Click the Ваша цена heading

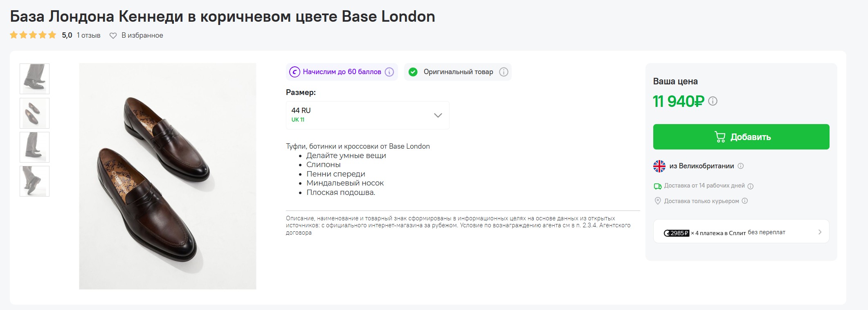pyautogui.click(x=675, y=81)
